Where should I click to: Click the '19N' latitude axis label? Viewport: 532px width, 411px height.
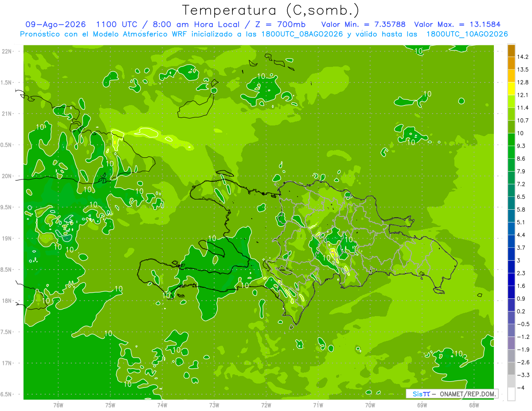pos(8,239)
